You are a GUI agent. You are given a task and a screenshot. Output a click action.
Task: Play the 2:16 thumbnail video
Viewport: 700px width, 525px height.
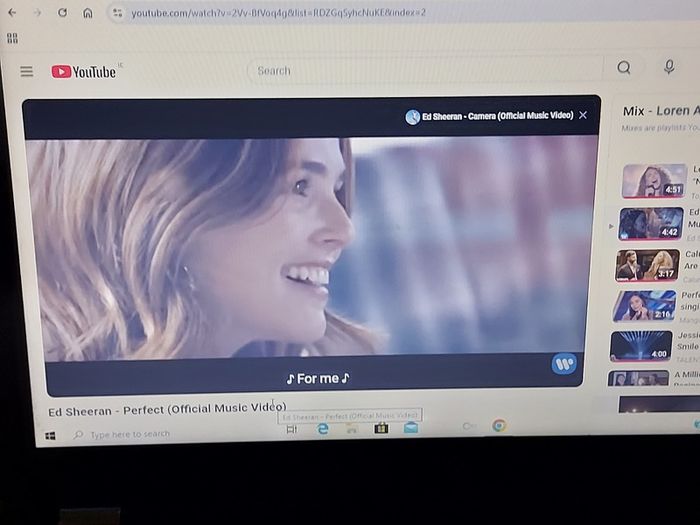pyautogui.click(x=644, y=306)
